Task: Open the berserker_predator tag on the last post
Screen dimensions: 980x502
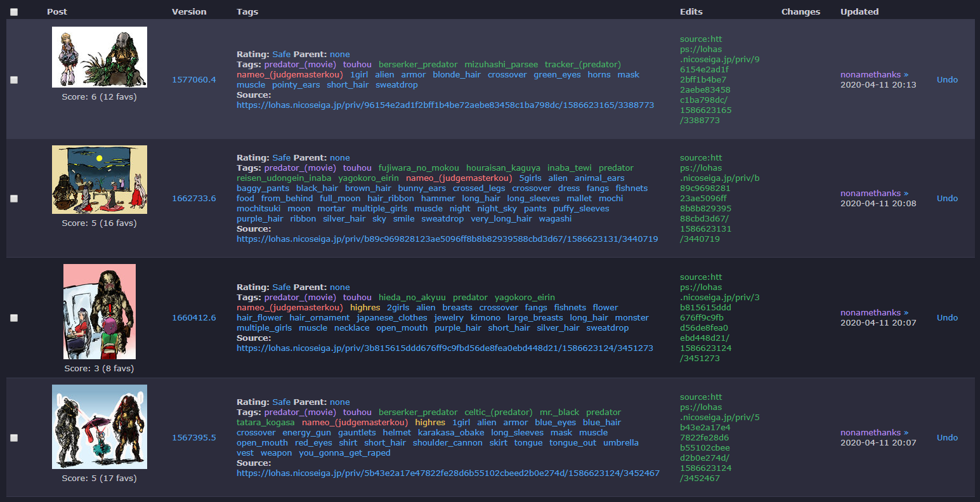Action: (418, 412)
